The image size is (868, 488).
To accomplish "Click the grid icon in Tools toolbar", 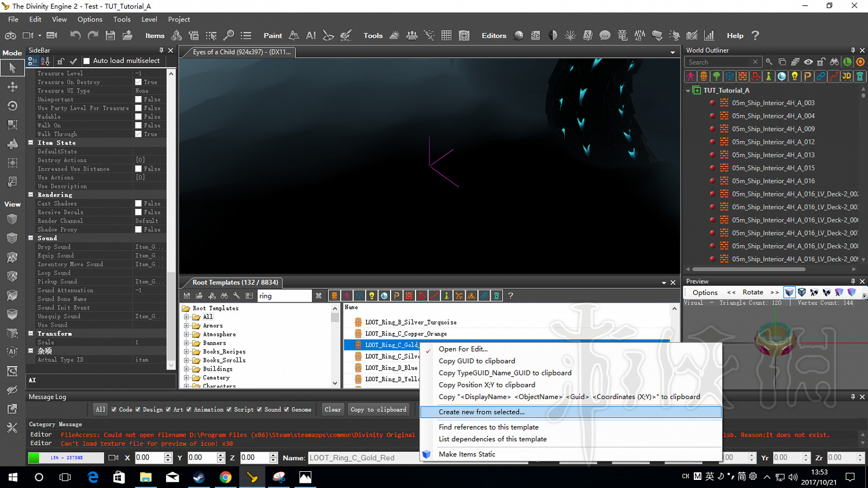I will click(x=446, y=35).
